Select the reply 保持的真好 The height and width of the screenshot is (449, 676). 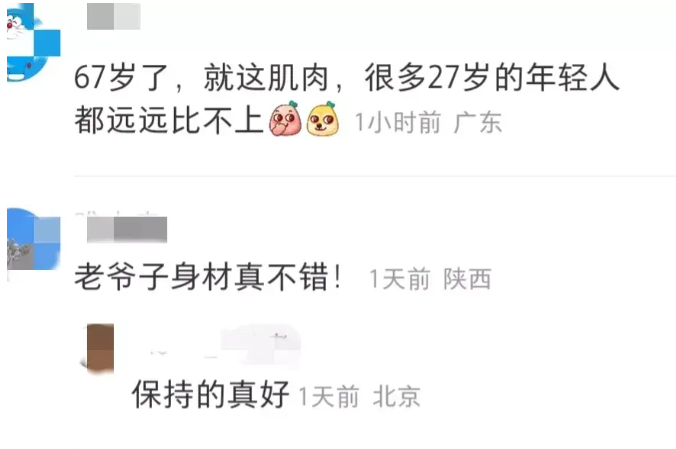211,394
